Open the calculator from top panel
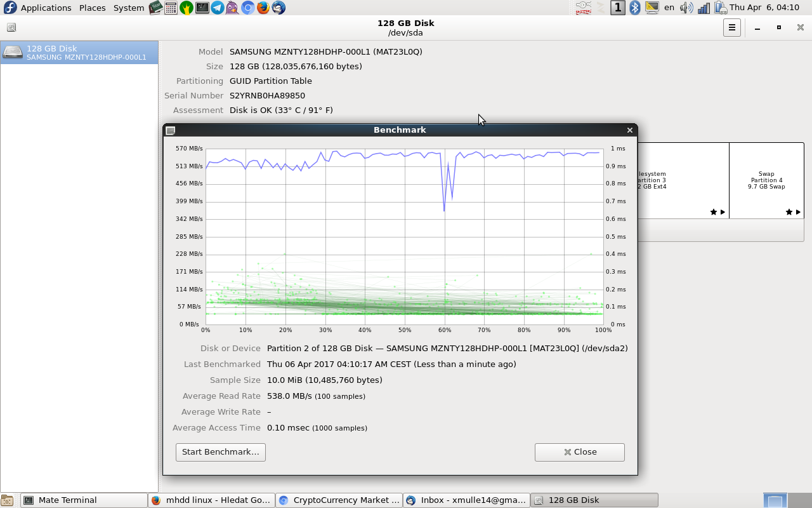This screenshot has height=508, width=812. tap(171, 8)
